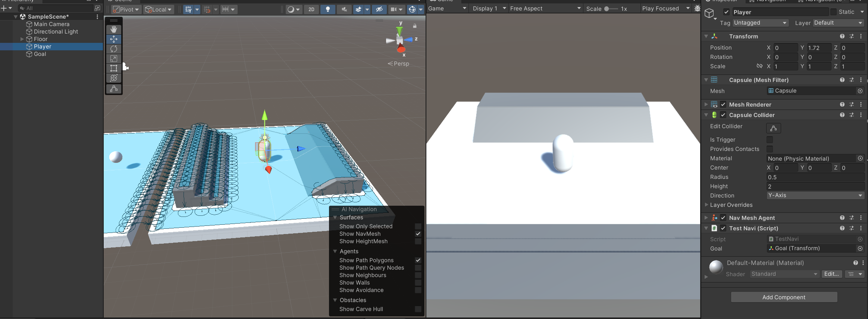Open Local handle rotation dropdown
The height and width of the screenshot is (319, 868).
[x=159, y=9]
